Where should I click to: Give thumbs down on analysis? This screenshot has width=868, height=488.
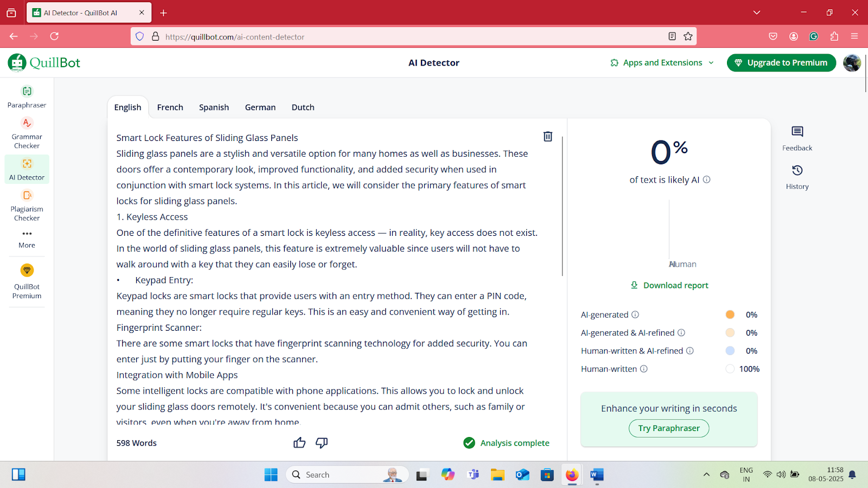point(322,443)
